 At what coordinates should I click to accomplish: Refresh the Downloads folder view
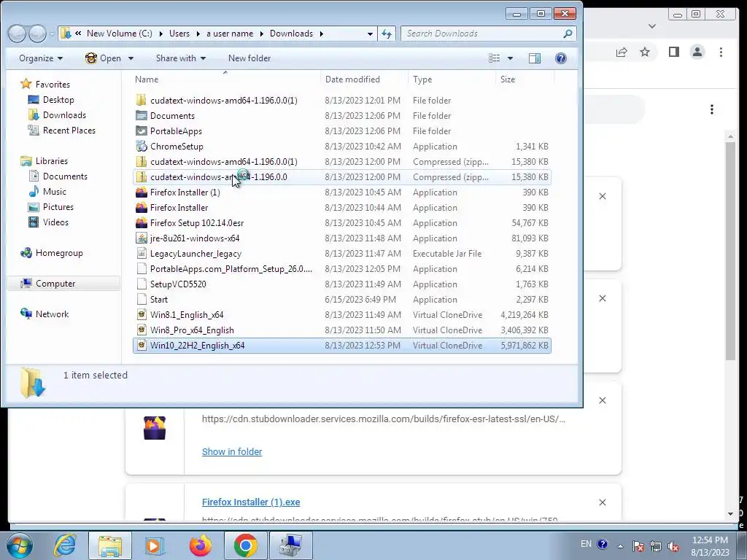point(387,34)
